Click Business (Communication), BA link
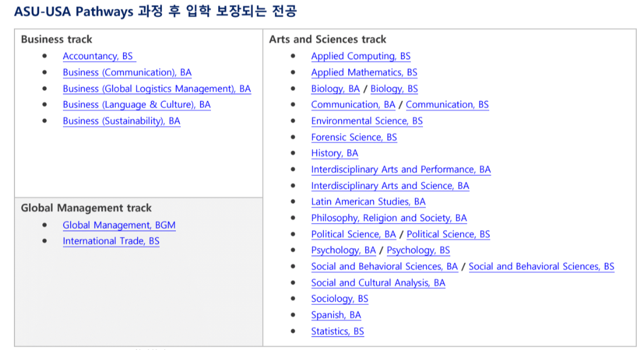 tap(127, 72)
